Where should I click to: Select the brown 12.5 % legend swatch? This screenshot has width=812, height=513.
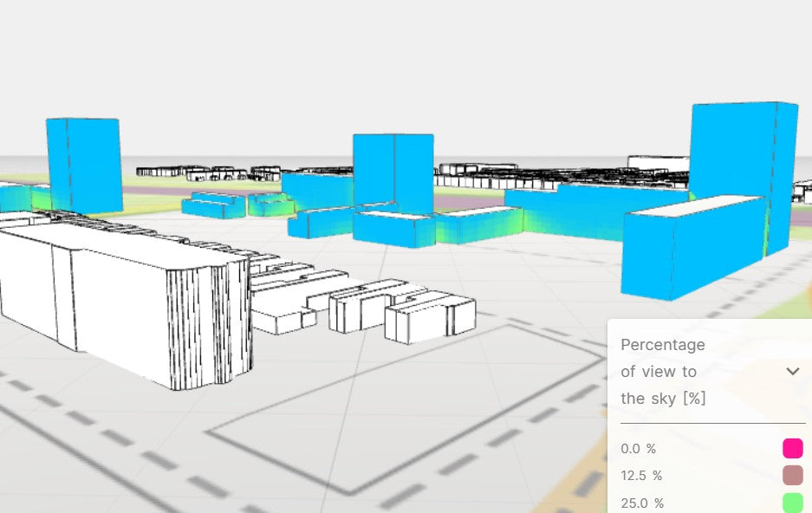pos(792,476)
